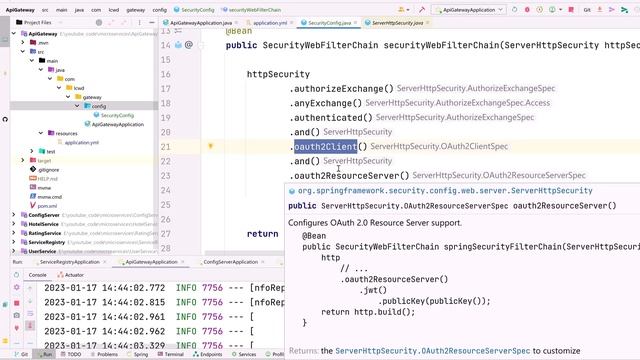Click the up arrow icon in console gutter

pos(30,288)
